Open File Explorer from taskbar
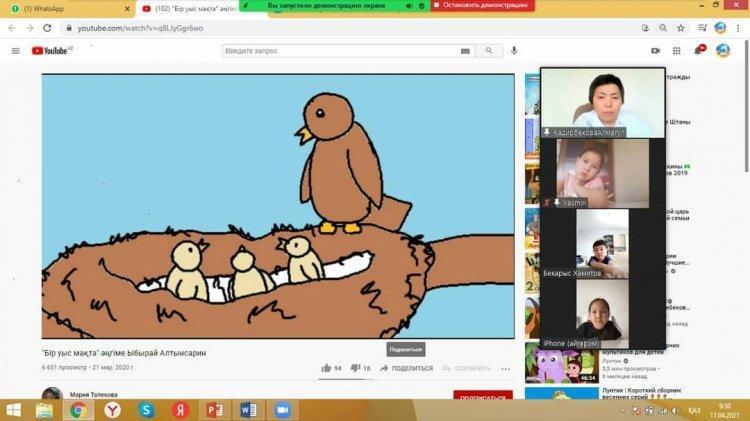 click(44, 410)
